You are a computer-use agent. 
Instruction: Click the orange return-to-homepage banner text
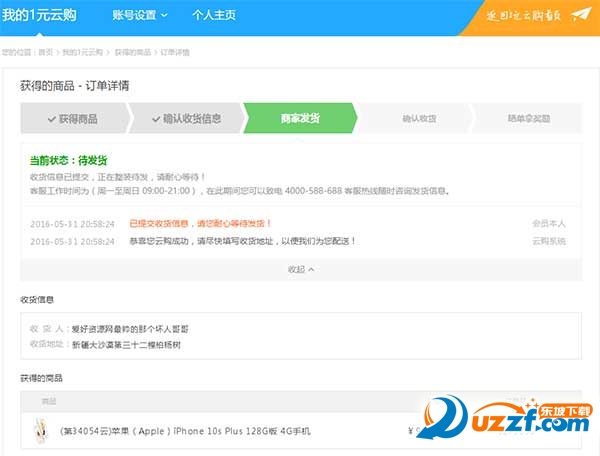tap(523, 16)
